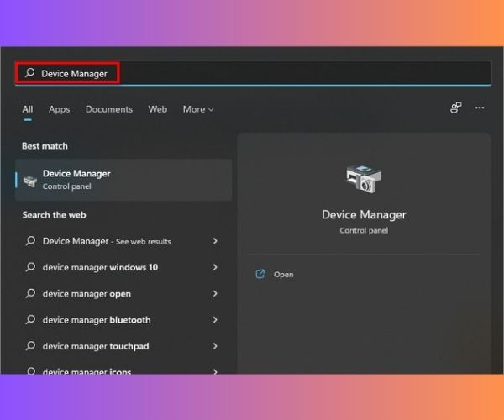The width and height of the screenshot is (504, 420).
Task: Expand arrow for 'device manager open'
Action: pyautogui.click(x=215, y=293)
